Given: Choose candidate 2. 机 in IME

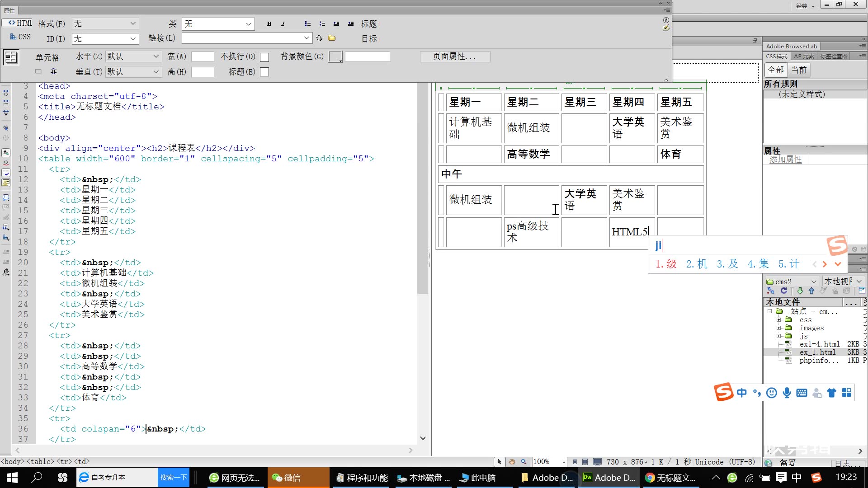Looking at the screenshot, I should 697,264.
